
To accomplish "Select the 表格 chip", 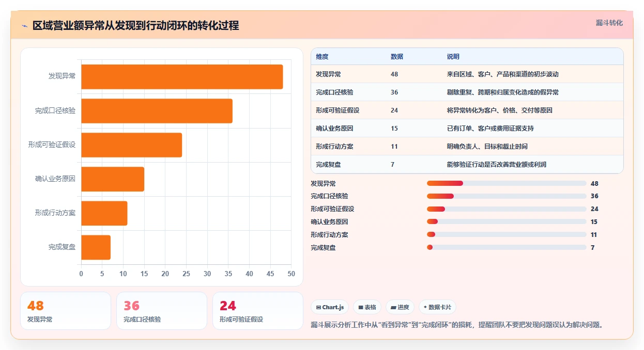I will 367,307.
